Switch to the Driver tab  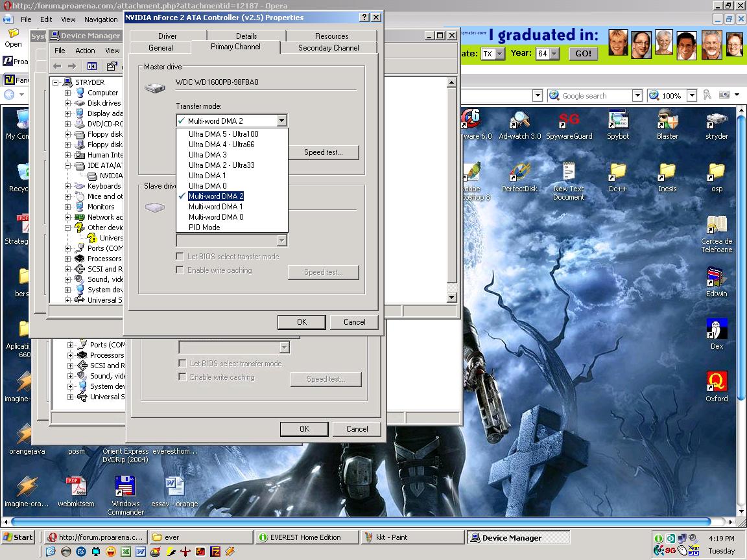(x=167, y=36)
